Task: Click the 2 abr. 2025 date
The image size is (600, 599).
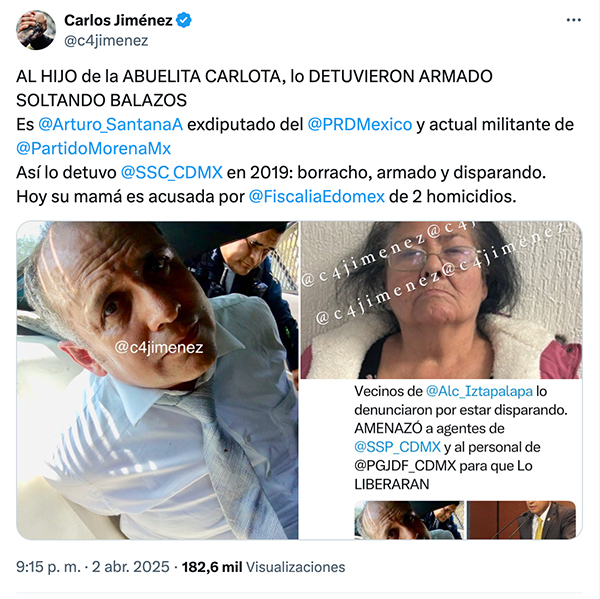Action: (x=130, y=567)
